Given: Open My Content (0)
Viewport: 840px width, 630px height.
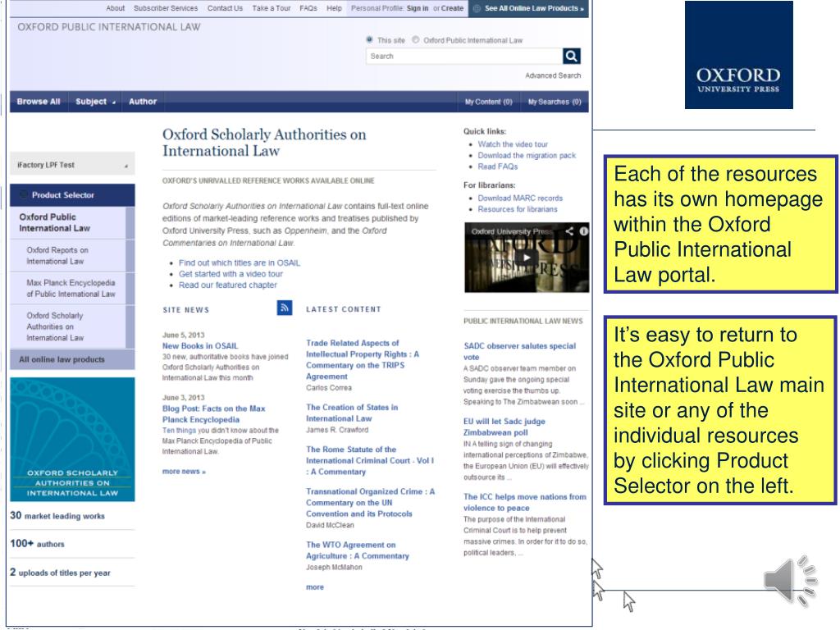Looking at the screenshot, I should tap(489, 102).
